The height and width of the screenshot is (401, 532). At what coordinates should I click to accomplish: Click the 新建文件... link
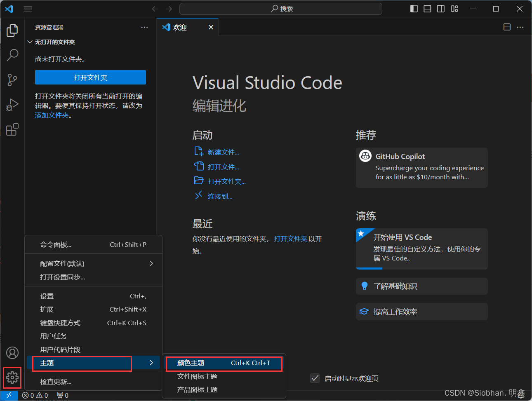coord(223,152)
